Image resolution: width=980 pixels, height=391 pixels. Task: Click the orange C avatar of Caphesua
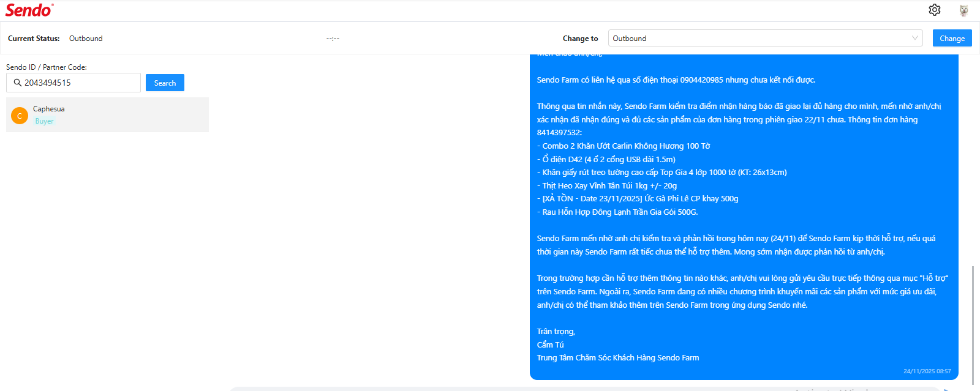pos(20,115)
